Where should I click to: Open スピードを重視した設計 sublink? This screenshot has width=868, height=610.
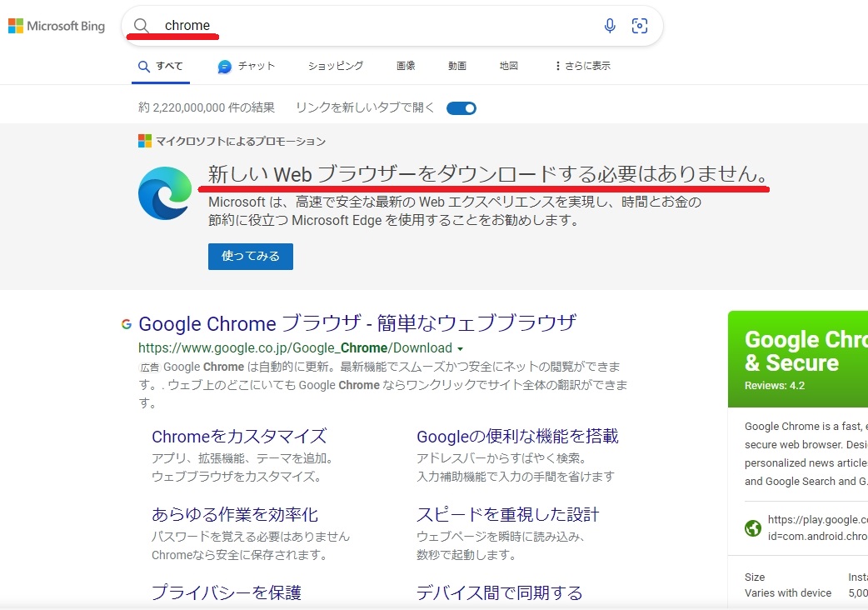click(x=507, y=515)
